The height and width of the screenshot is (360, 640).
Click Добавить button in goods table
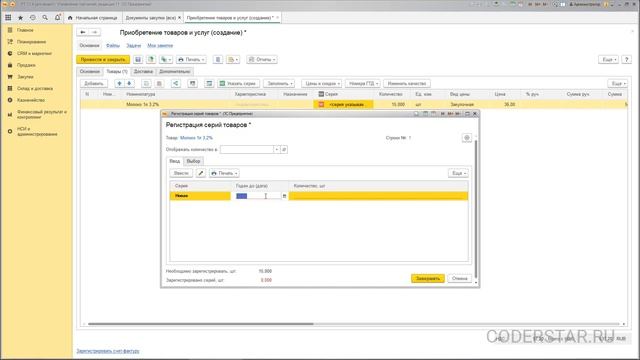click(94, 83)
